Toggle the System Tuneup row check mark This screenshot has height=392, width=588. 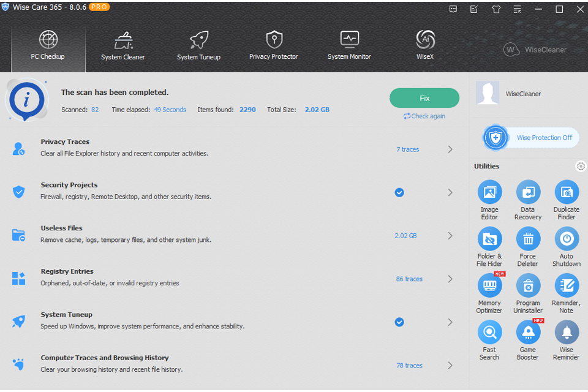point(399,322)
